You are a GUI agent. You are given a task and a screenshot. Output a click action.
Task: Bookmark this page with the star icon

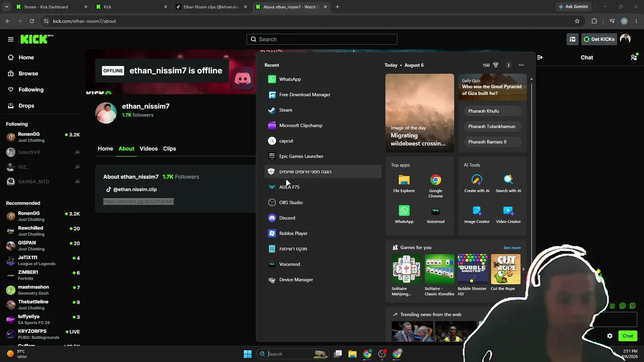click(577, 21)
